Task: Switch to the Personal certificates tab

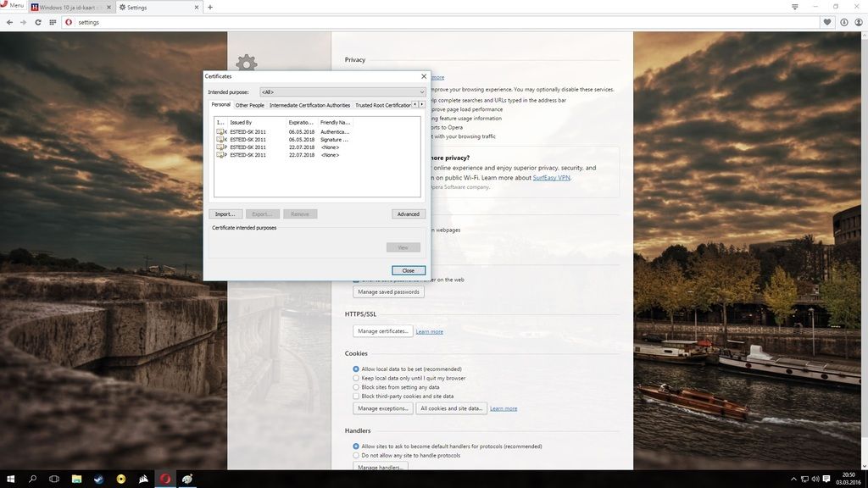Action: pyautogui.click(x=221, y=104)
